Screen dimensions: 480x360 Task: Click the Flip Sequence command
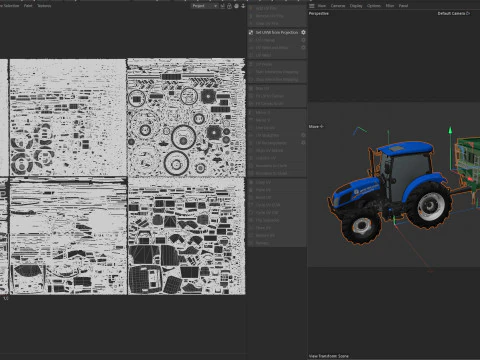point(267,220)
